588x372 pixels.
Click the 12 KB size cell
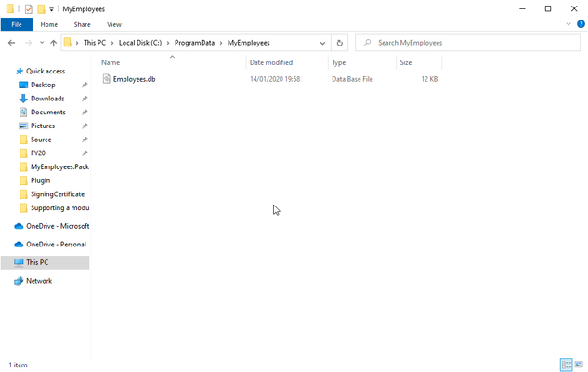pos(429,79)
